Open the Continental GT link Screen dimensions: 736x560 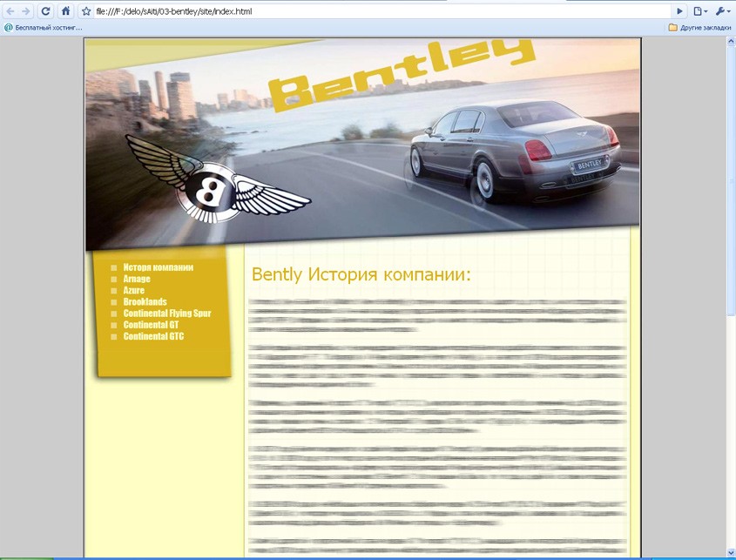[151, 325]
